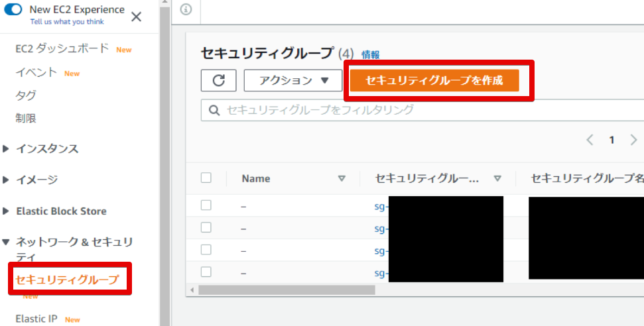Click the info circle icon at top
Image resolution: width=644 pixels, height=326 pixels.
(x=186, y=9)
